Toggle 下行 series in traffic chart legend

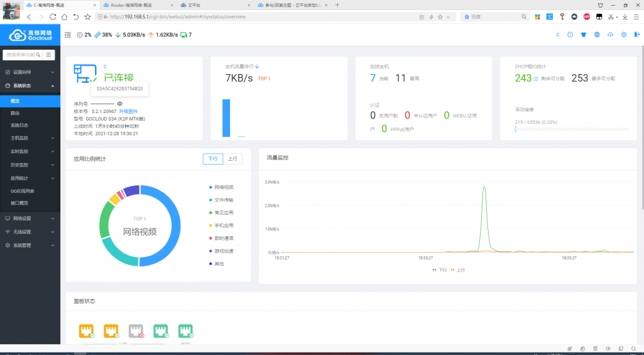[440, 270]
